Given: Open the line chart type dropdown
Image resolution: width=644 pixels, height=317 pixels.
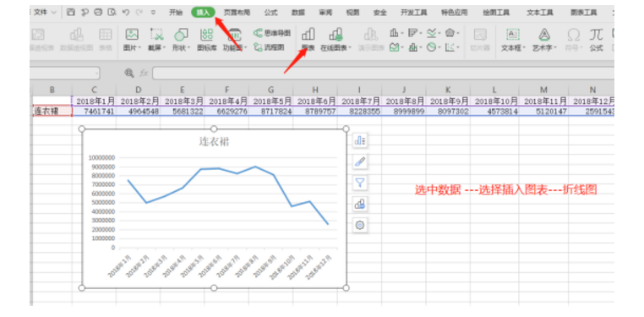Looking at the screenshot, I should click(x=434, y=32).
